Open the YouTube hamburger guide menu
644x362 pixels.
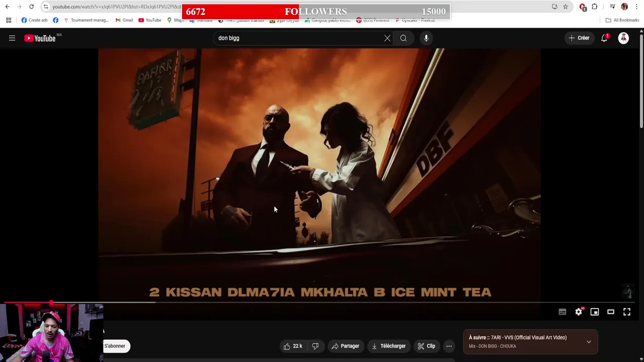[12, 38]
